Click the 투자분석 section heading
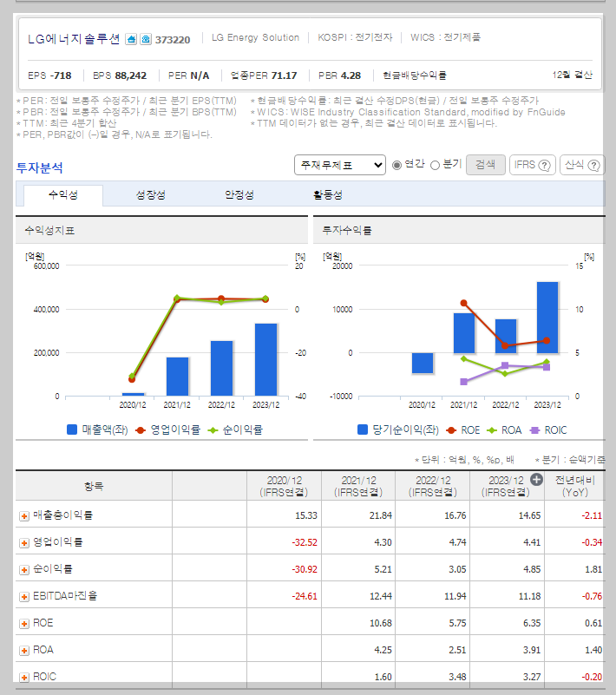The image size is (616, 695). [x=39, y=168]
